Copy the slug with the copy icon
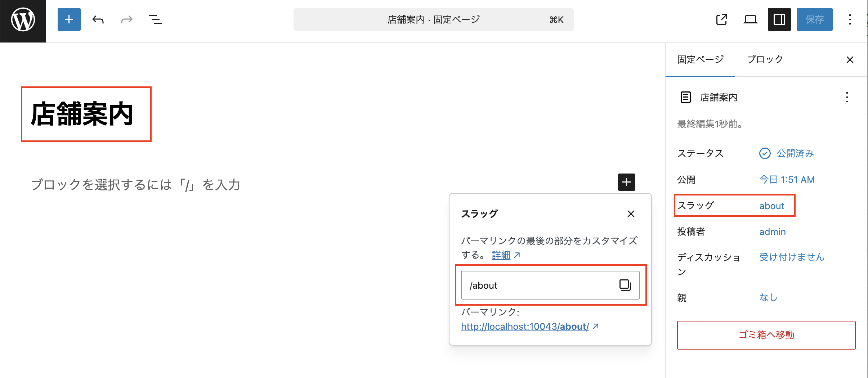The width and height of the screenshot is (868, 378). (x=625, y=285)
